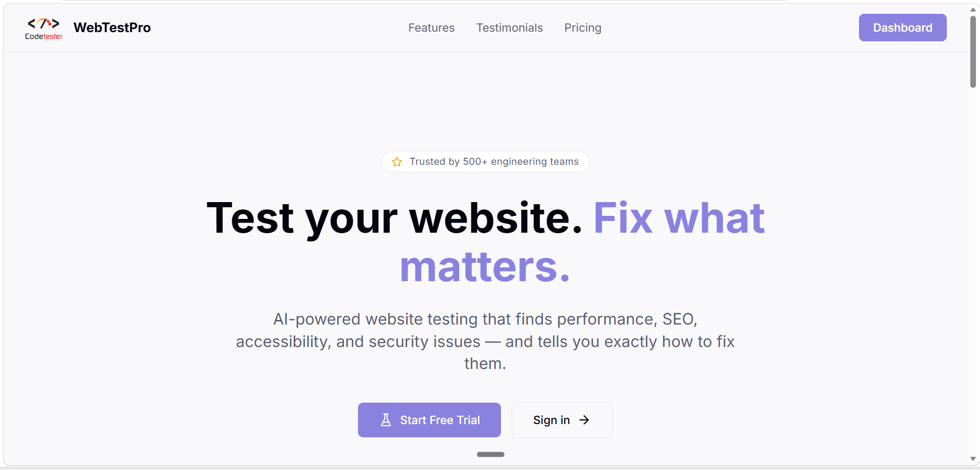The image size is (980, 470).
Task: Click the flask icon on Start Free Trial
Action: (386, 420)
